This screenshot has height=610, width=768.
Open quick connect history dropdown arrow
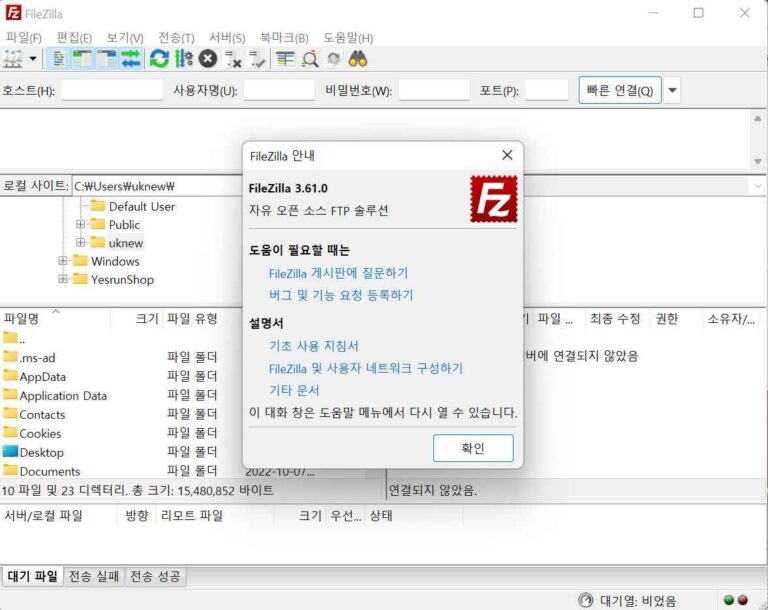tap(673, 91)
